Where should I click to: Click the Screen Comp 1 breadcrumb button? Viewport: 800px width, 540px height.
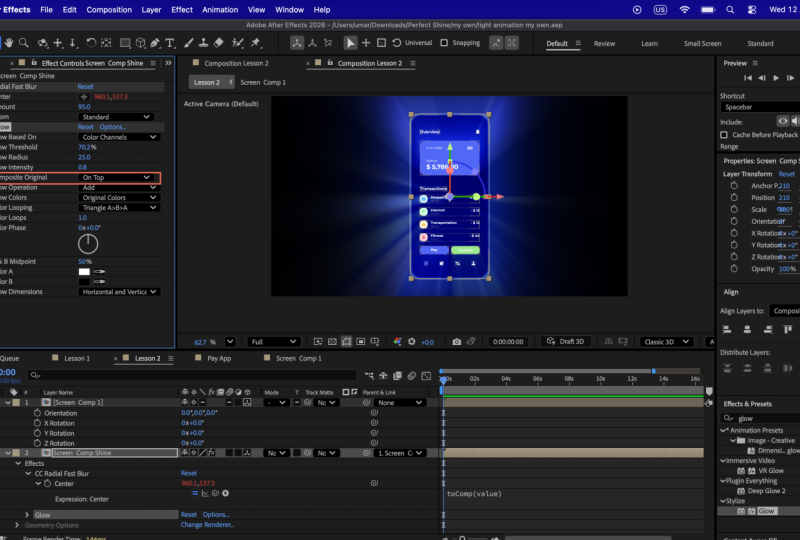pos(263,82)
